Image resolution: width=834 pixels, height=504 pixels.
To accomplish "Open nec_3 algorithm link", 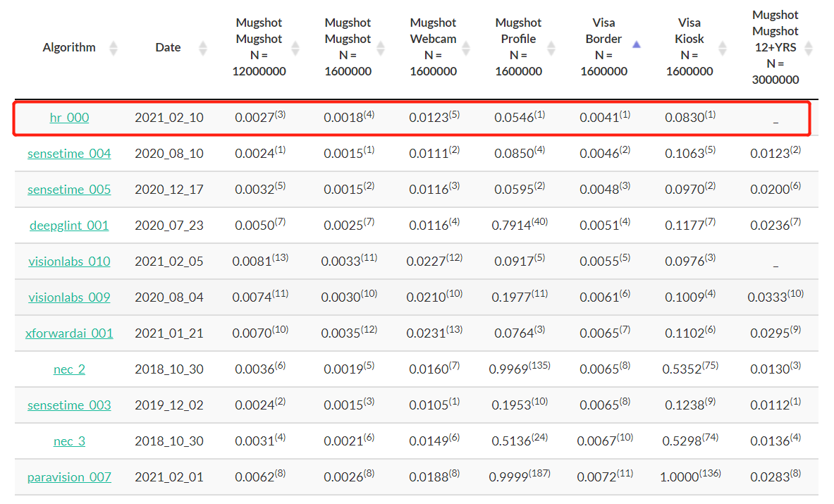I will tap(69, 441).
